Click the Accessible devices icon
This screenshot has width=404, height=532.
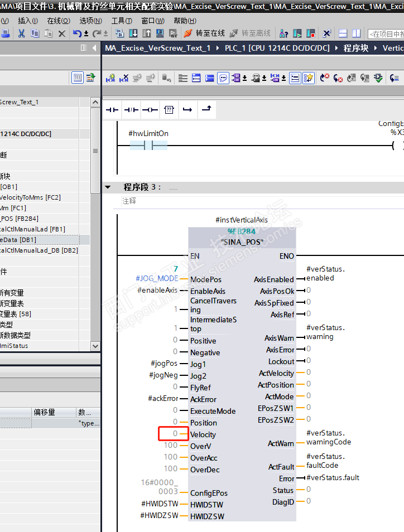pos(284,33)
